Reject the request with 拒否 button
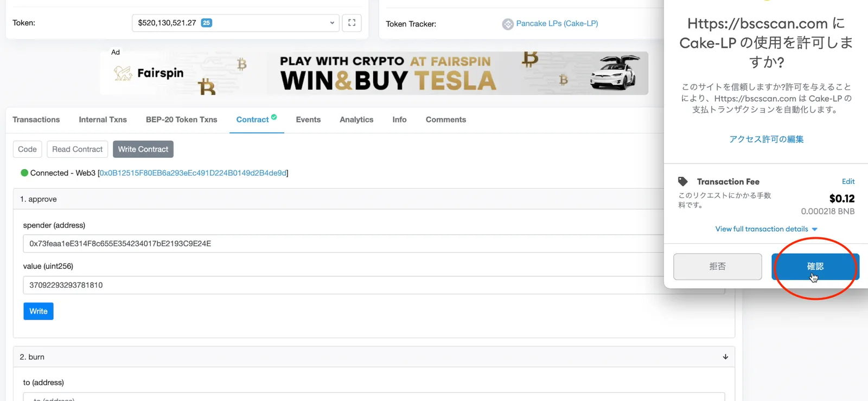 tap(718, 267)
